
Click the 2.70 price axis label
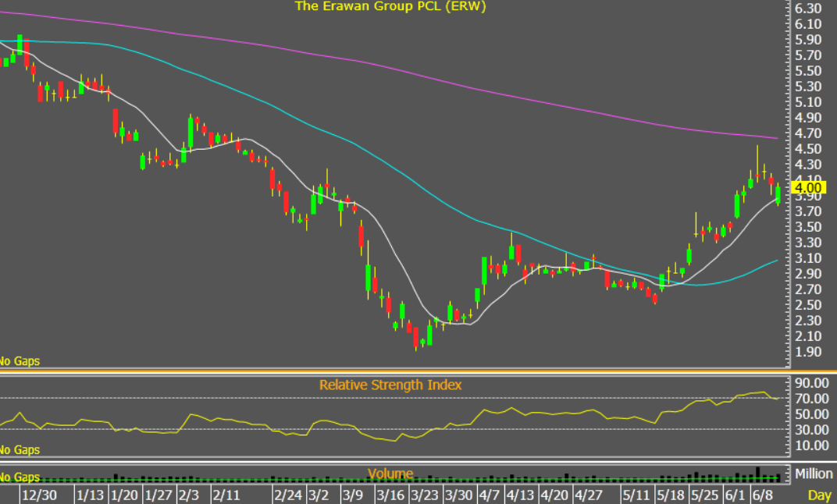point(808,289)
